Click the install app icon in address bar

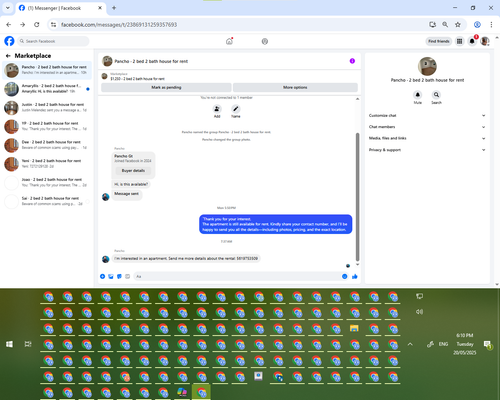pos(433,24)
